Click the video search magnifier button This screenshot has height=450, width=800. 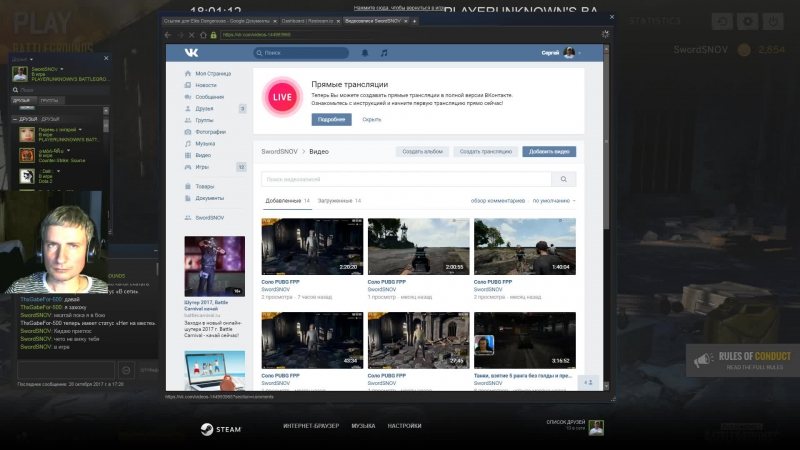tap(564, 179)
